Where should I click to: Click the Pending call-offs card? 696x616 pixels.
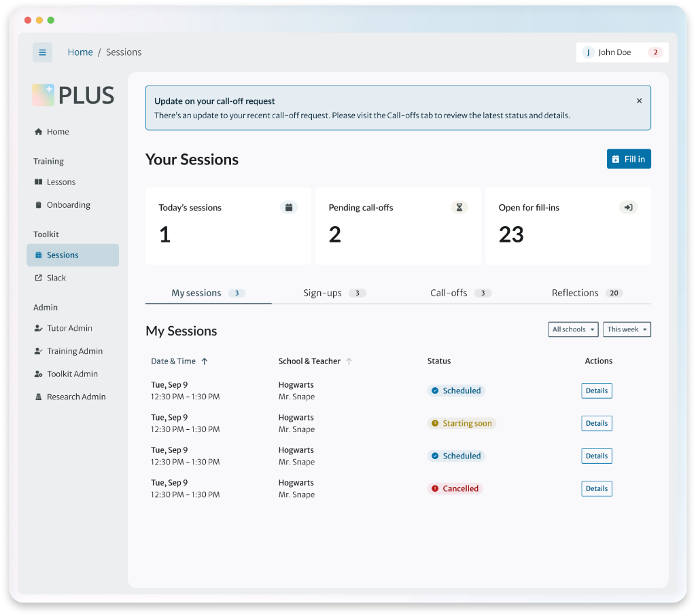pyautogui.click(x=398, y=226)
